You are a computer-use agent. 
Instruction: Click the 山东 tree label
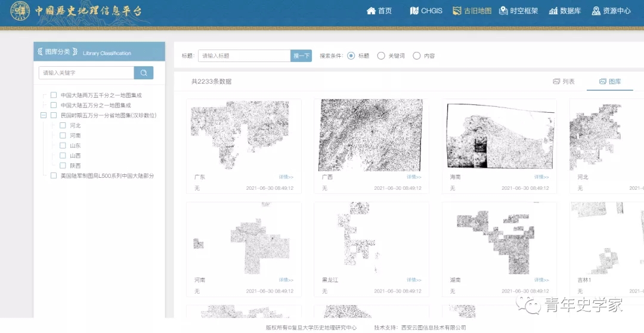click(x=75, y=146)
